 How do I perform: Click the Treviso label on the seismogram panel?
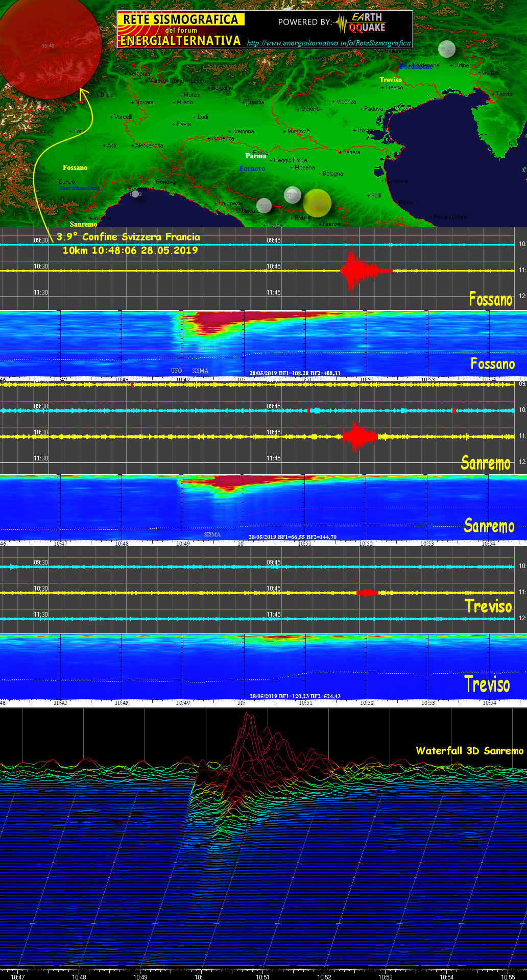click(x=488, y=606)
